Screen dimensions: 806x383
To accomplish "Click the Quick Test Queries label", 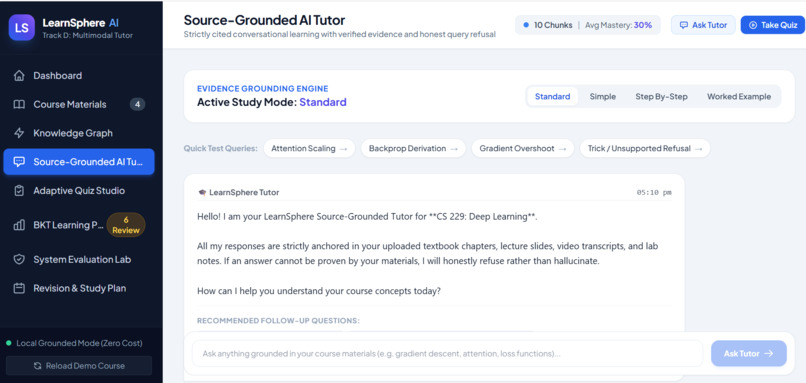I will point(221,149).
